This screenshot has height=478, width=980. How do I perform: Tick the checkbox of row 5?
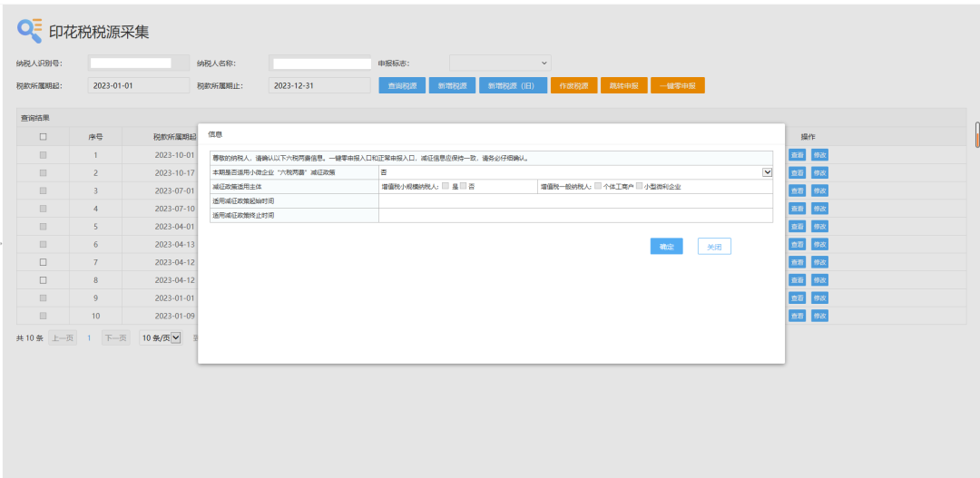44,226
